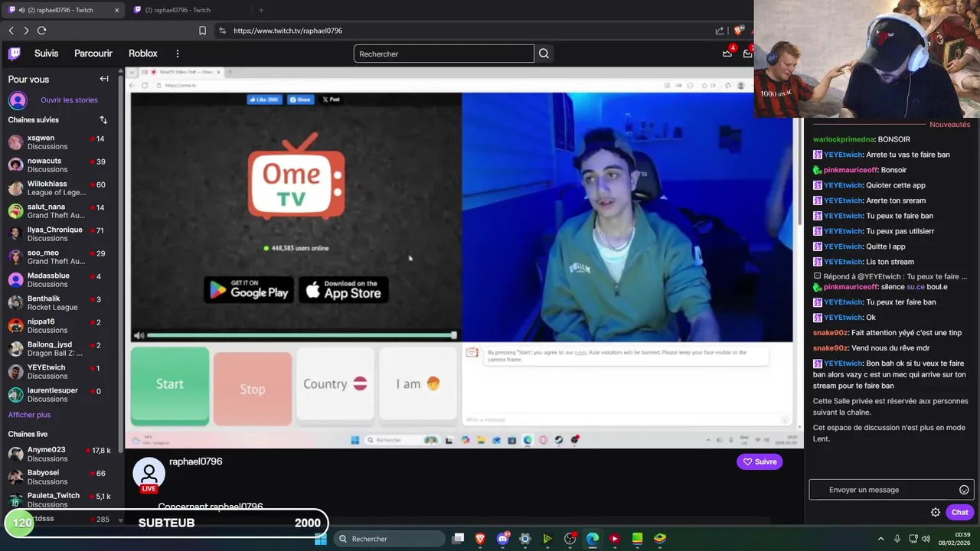
Task: Click the task view icon in taskbar
Action: tap(458, 539)
